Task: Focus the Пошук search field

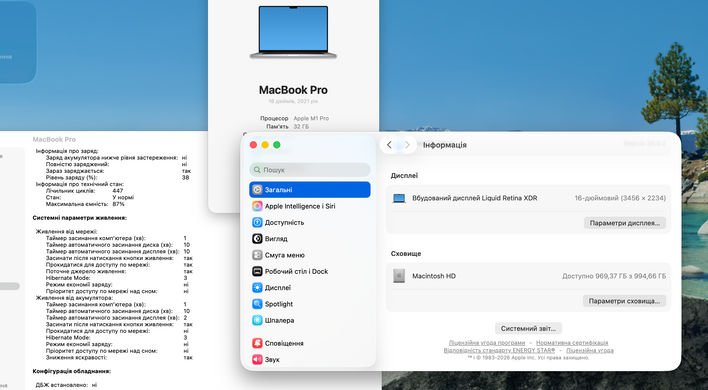Action: [x=310, y=170]
